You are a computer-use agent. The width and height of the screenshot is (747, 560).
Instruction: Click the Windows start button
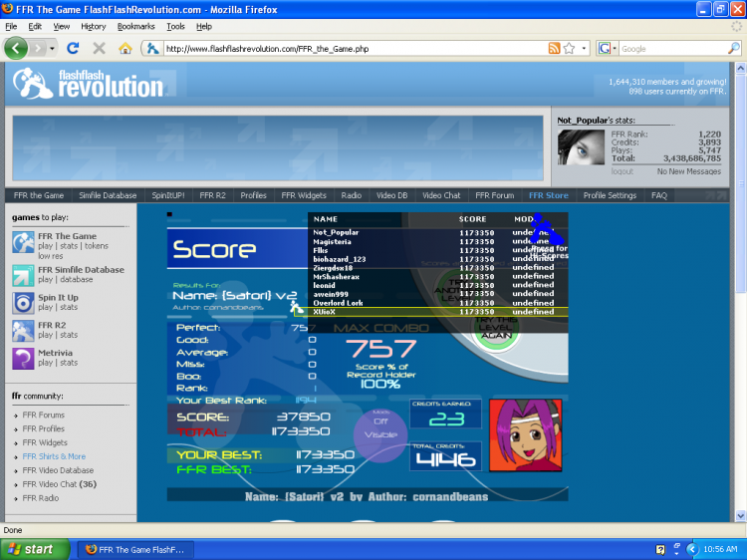tap(35, 549)
